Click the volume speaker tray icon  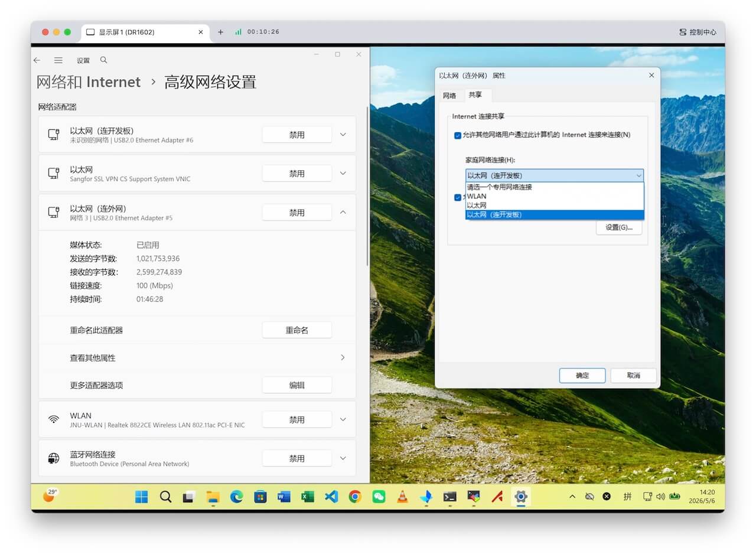(660, 497)
